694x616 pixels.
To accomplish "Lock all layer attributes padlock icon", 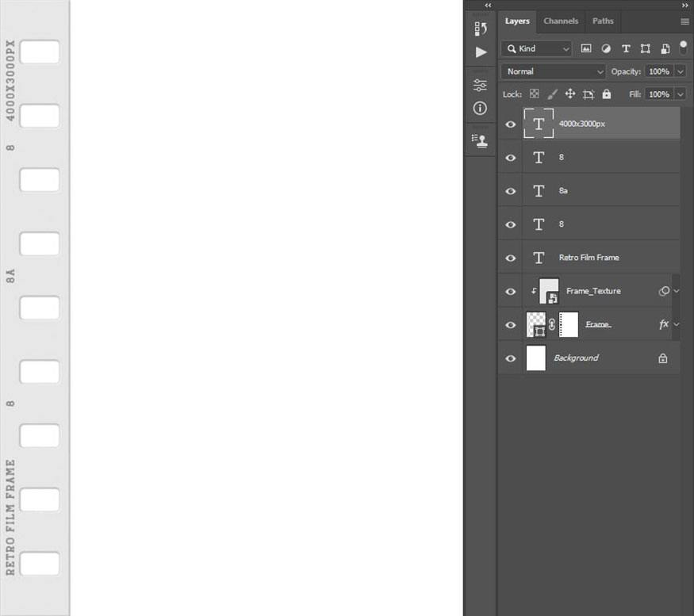I will tap(607, 94).
